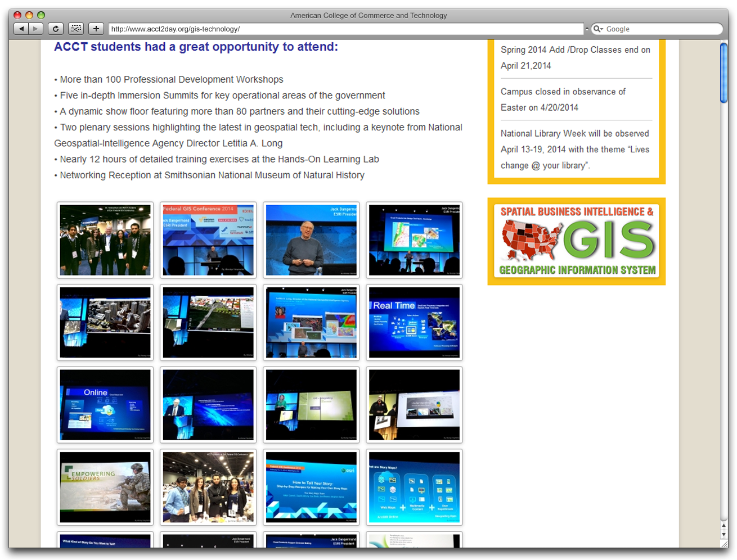The height and width of the screenshot is (560, 737).
Task: Open the presenter at podium thumbnail
Action: 414,405
